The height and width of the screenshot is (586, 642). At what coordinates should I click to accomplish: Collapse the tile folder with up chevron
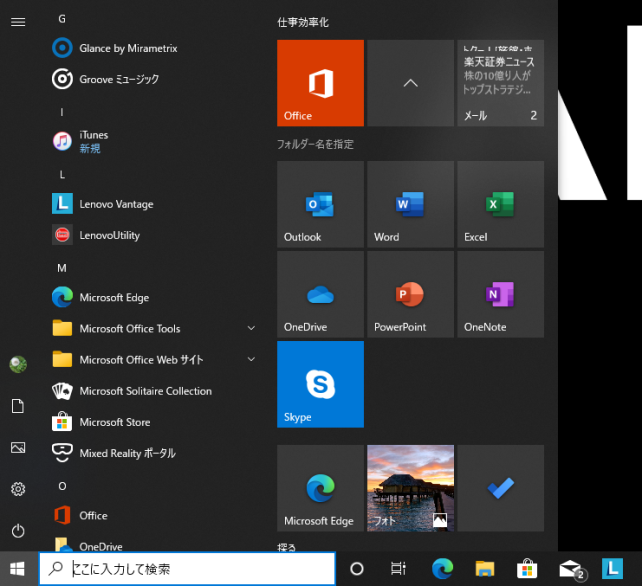point(410,83)
